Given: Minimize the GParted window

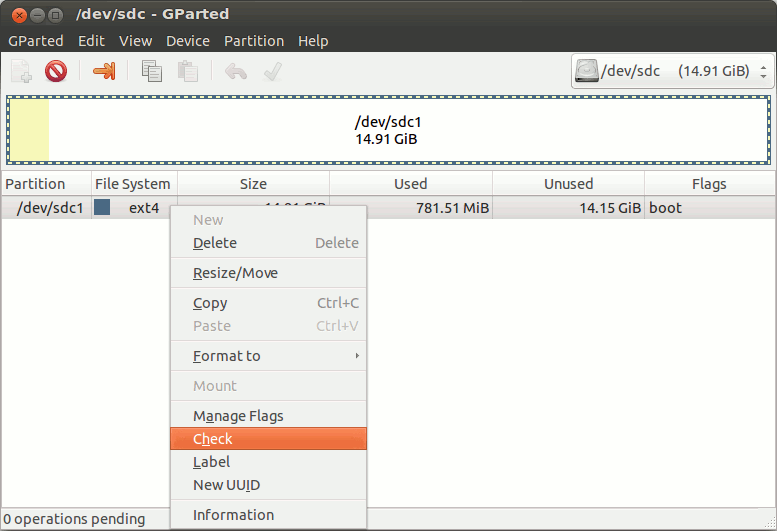Looking at the screenshot, I should tap(38, 15).
